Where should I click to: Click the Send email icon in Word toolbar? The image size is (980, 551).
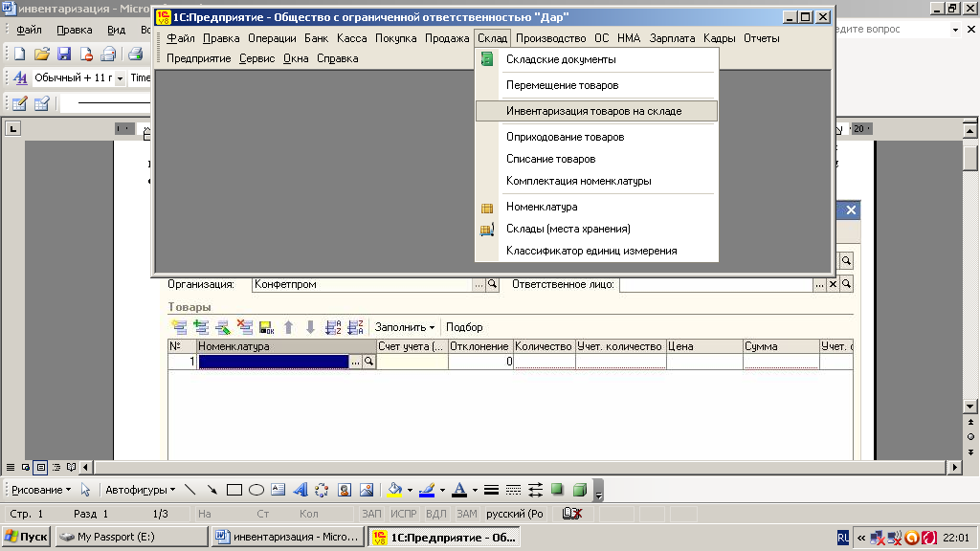[108, 55]
